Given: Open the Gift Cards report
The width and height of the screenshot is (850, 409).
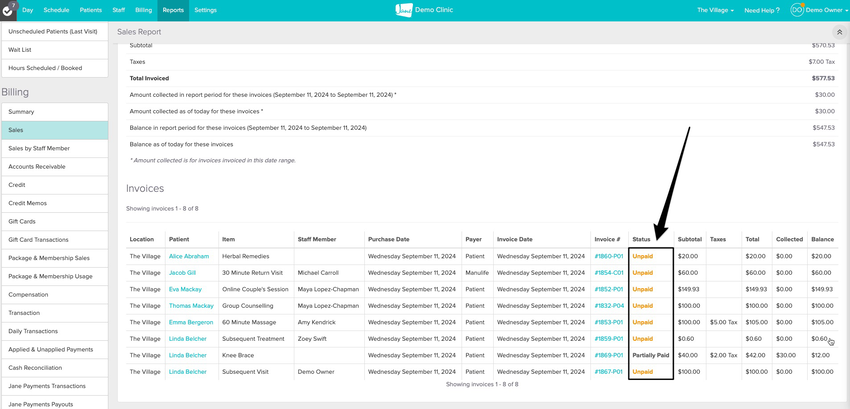Looking at the screenshot, I should (x=54, y=221).
